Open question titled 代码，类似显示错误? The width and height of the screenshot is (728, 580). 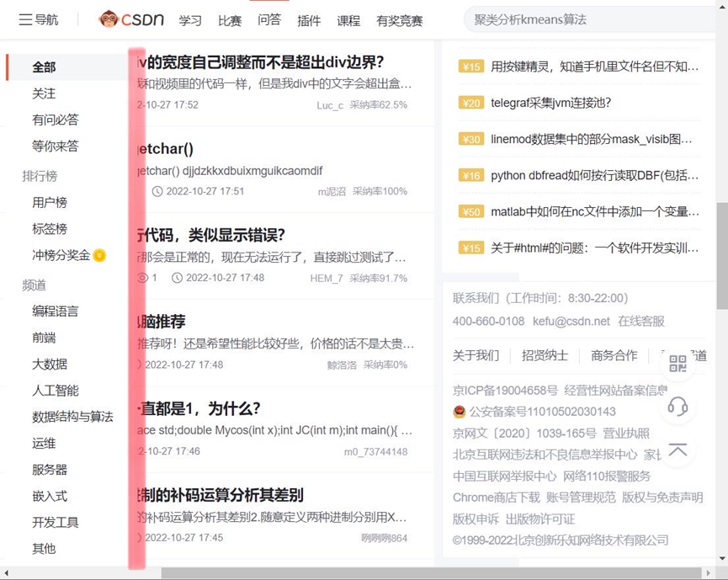point(211,235)
